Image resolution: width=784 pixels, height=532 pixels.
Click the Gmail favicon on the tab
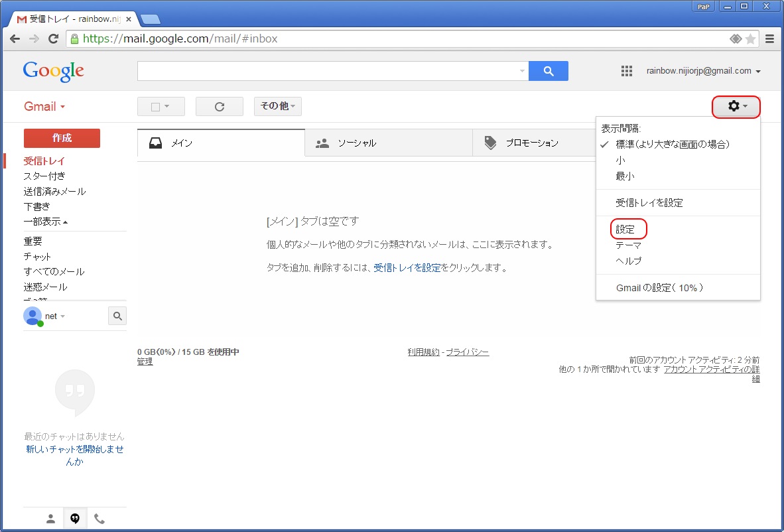coord(21,19)
